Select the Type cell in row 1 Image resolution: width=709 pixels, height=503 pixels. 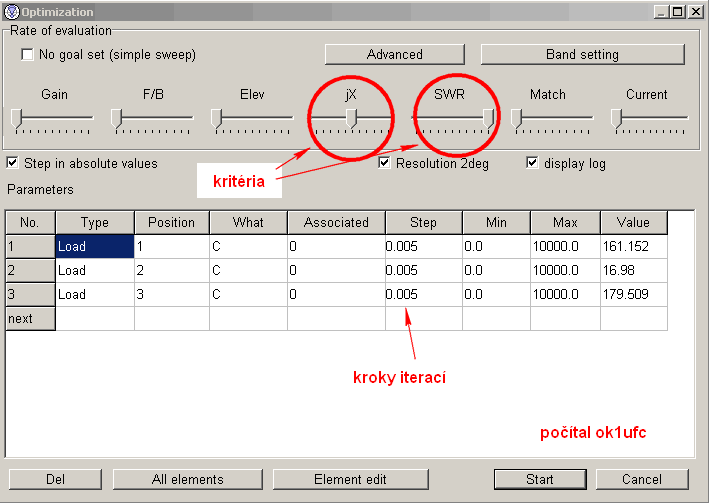[x=94, y=246]
